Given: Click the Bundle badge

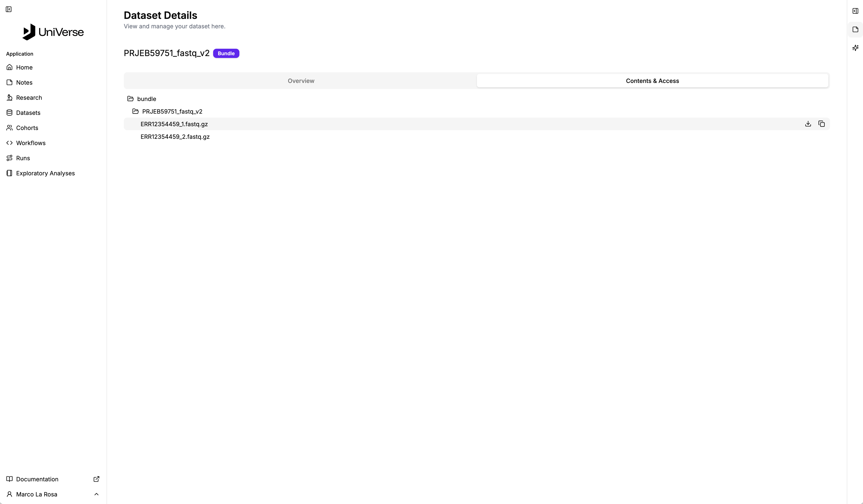Looking at the screenshot, I should point(226,53).
